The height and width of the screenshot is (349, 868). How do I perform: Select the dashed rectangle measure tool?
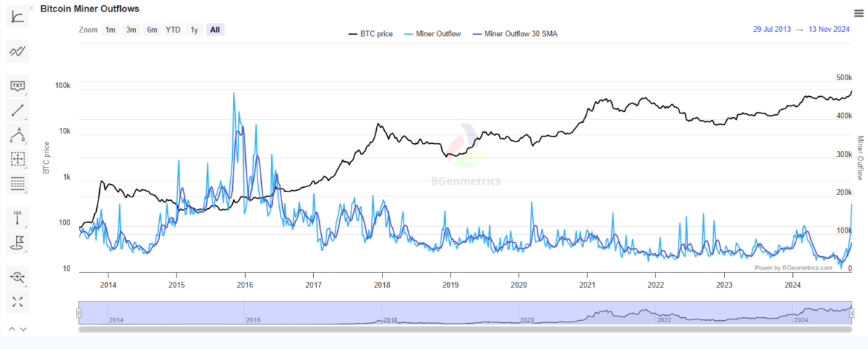(18, 160)
